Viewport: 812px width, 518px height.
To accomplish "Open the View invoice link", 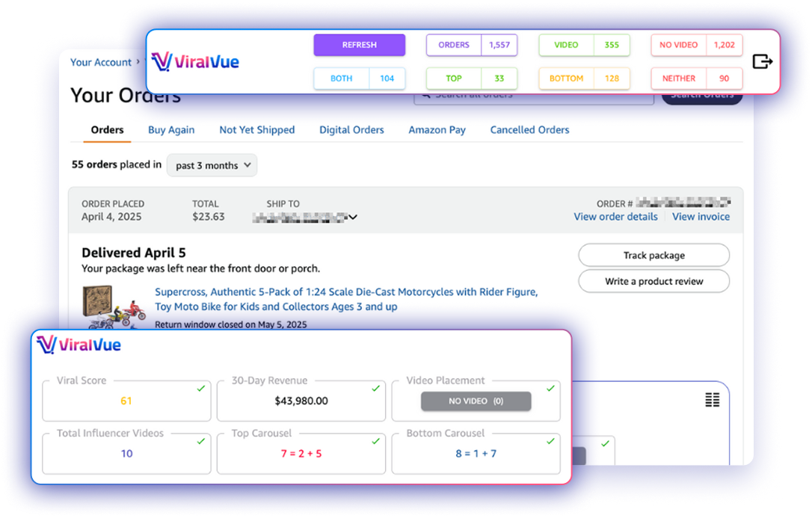I will pyautogui.click(x=701, y=217).
